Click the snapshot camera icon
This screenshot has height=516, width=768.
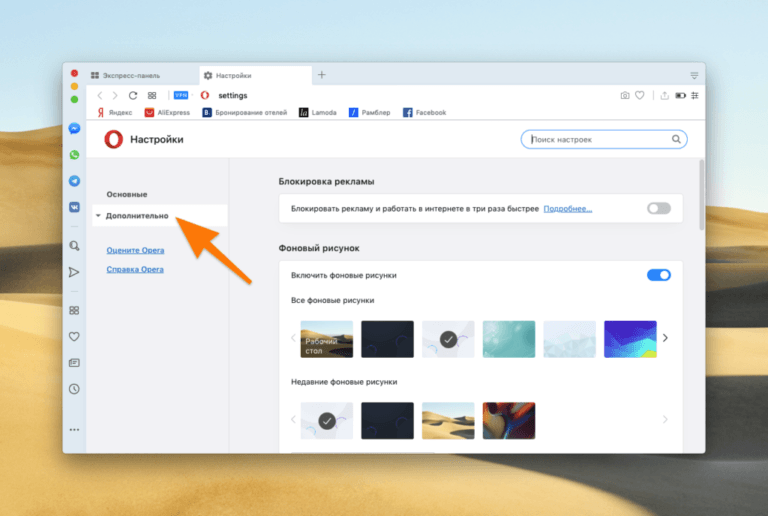point(625,95)
